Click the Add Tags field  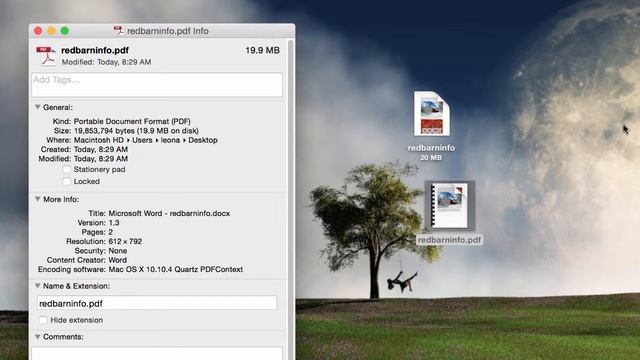click(157, 85)
